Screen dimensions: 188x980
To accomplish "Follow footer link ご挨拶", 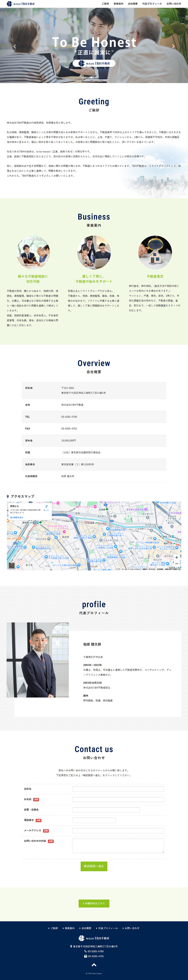I will click(x=54, y=928).
